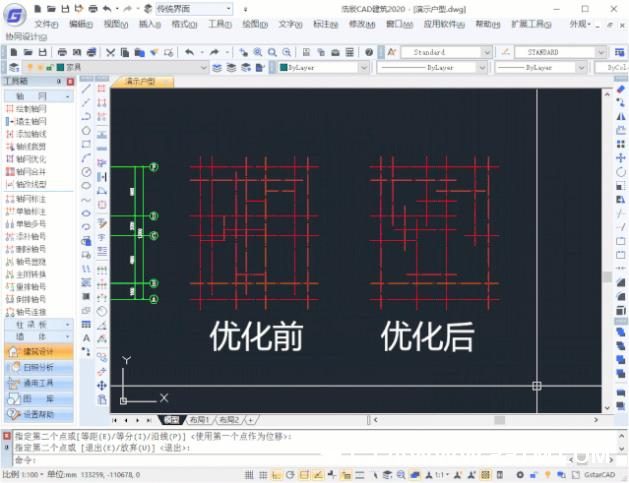Click the 绘制轴网 toolbox command

pyautogui.click(x=26, y=109)
